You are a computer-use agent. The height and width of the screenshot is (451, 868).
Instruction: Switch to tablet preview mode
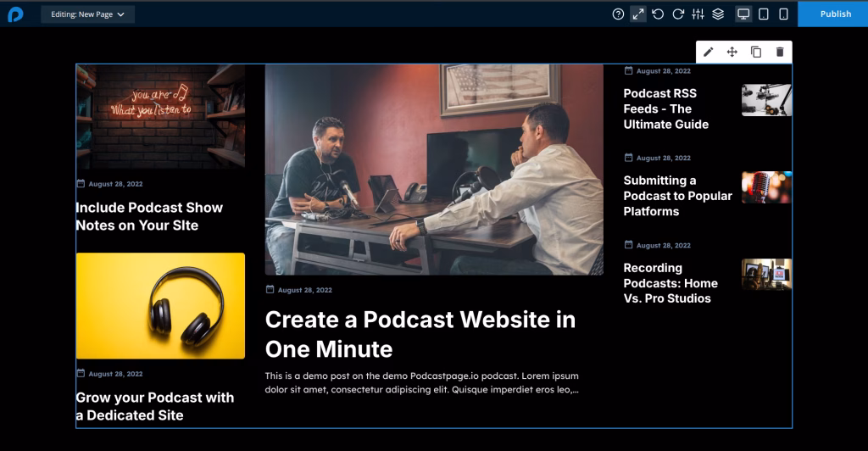tap(764, 14)
